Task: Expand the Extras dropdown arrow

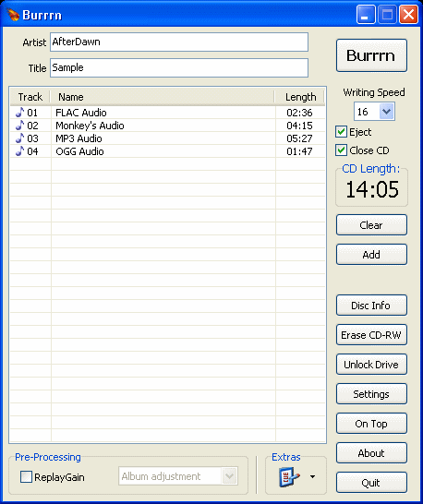Action: point(312,477)
